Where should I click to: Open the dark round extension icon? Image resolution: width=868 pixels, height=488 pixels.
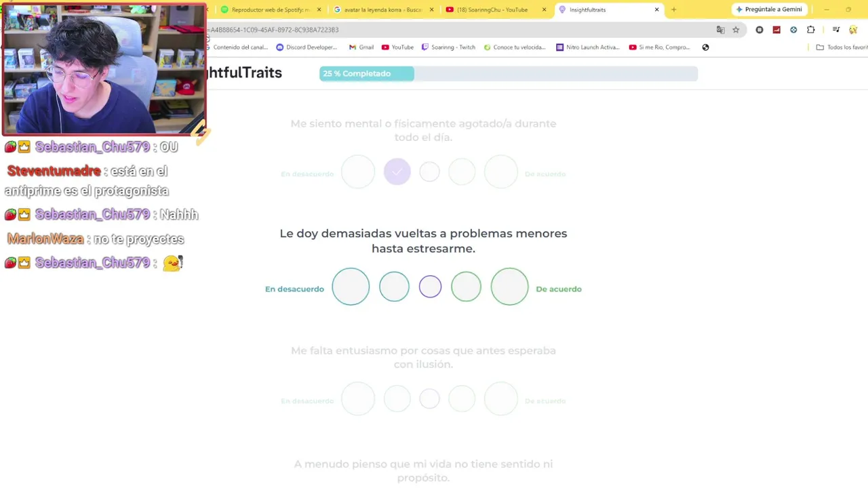[759, 30]
